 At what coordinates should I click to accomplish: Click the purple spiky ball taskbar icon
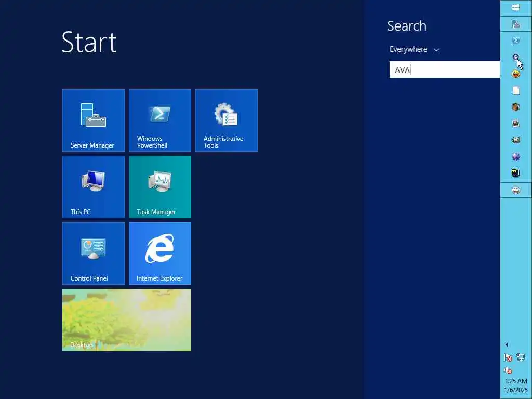click(x=516, y=156)
